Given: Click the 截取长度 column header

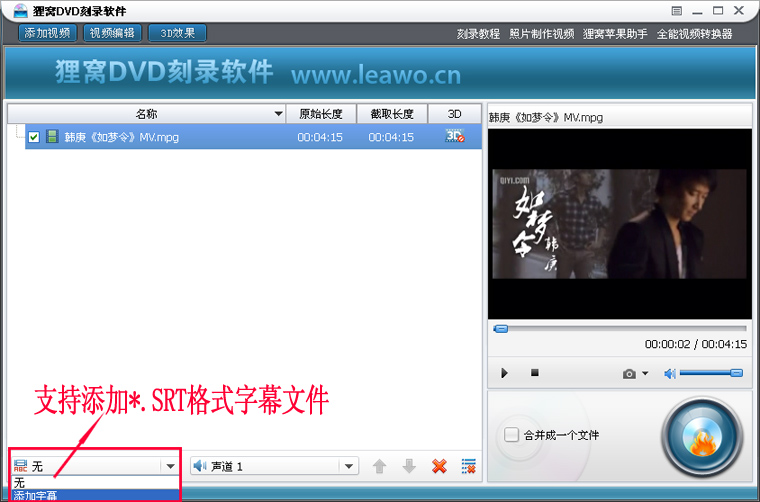Looking at the screenshot, I should (392, 114).
